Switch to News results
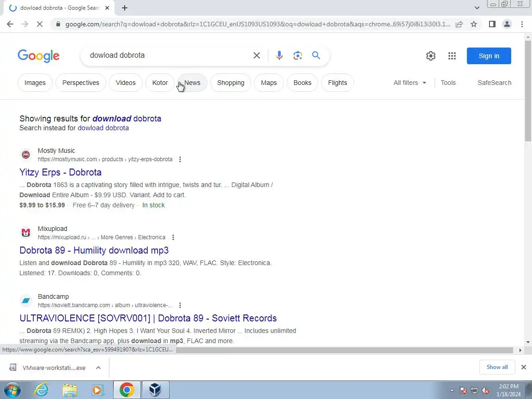 (x=192, y=83)
